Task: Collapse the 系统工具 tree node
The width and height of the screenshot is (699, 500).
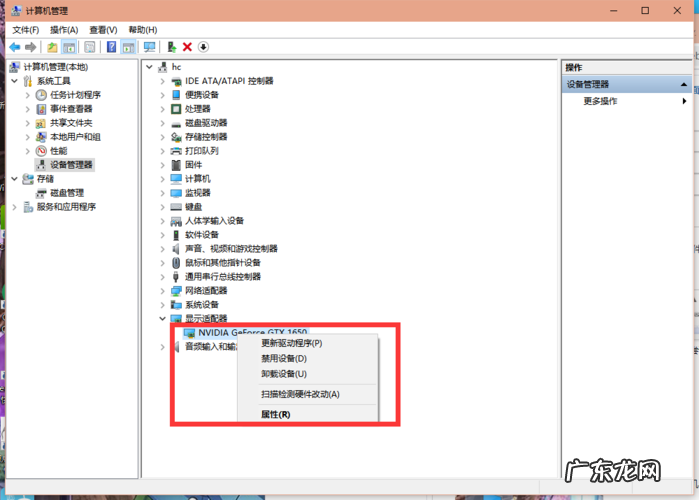Action: (x=14, y=81)
